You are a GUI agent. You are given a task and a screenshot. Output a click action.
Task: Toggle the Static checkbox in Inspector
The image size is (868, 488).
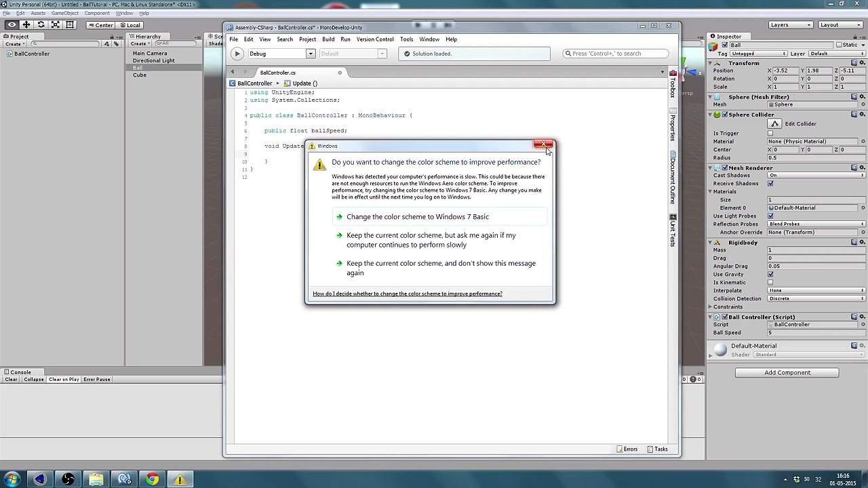pyautogui.click(x=839, y=45)
